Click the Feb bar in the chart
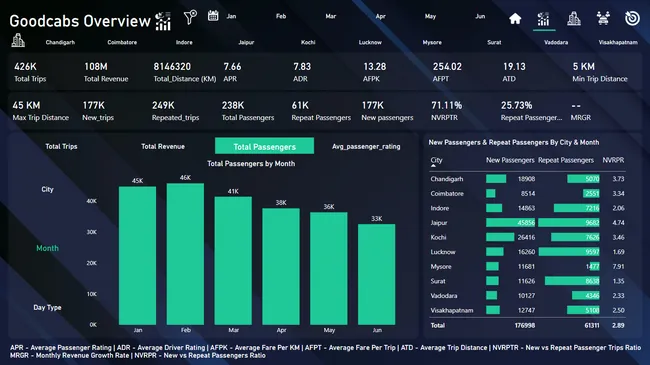The height and width of the screenshot is (365, 650). pyautogui.click(x=185, y=254)
